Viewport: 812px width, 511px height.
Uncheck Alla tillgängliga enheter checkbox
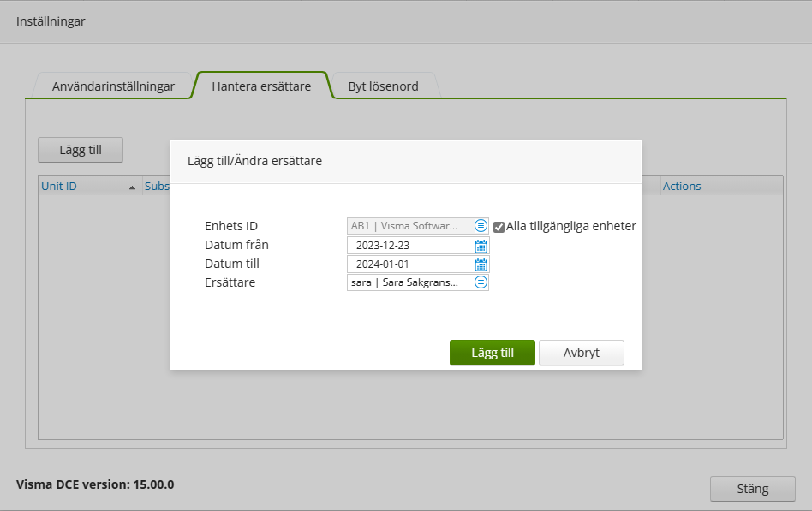[499, 227]
